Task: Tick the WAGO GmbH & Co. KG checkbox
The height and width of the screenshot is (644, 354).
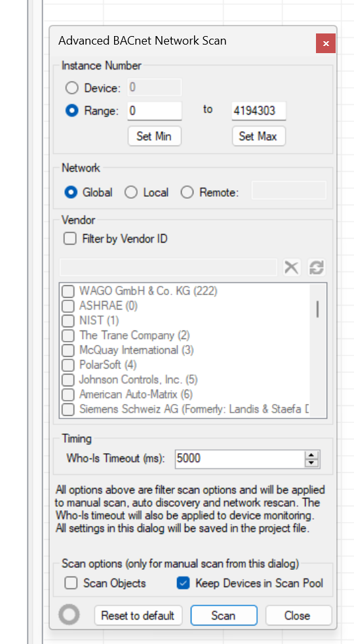Action: pyautogui.click(x=68, y=292)
